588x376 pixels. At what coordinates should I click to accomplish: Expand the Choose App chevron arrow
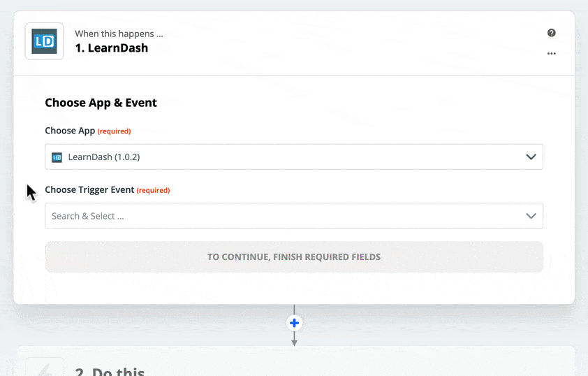531,157
